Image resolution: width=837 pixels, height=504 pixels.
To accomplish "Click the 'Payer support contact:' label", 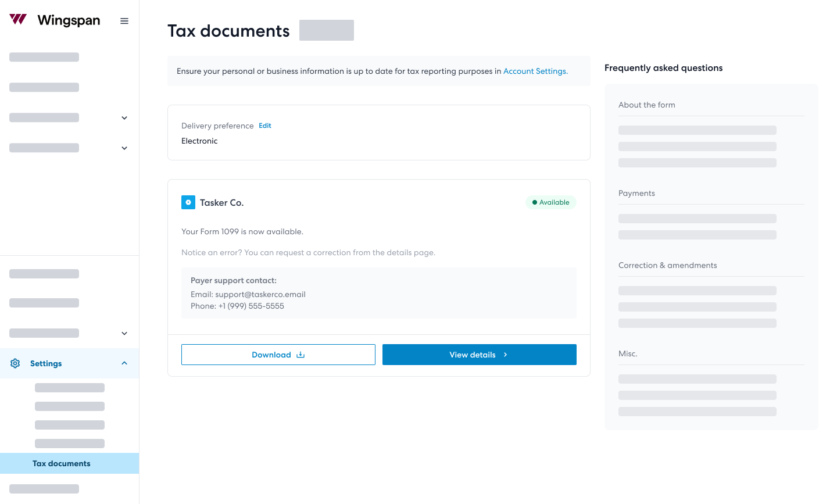I will [234, 280].
